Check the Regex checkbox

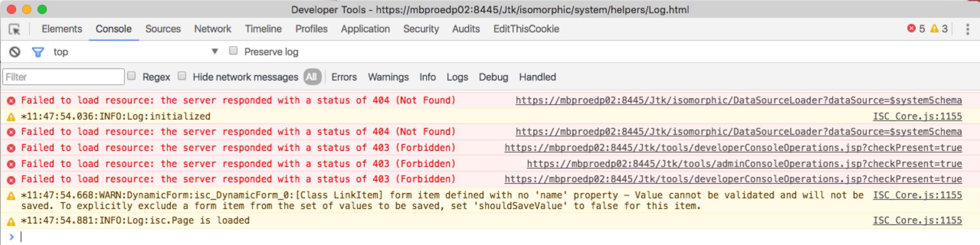click(131, 76)
